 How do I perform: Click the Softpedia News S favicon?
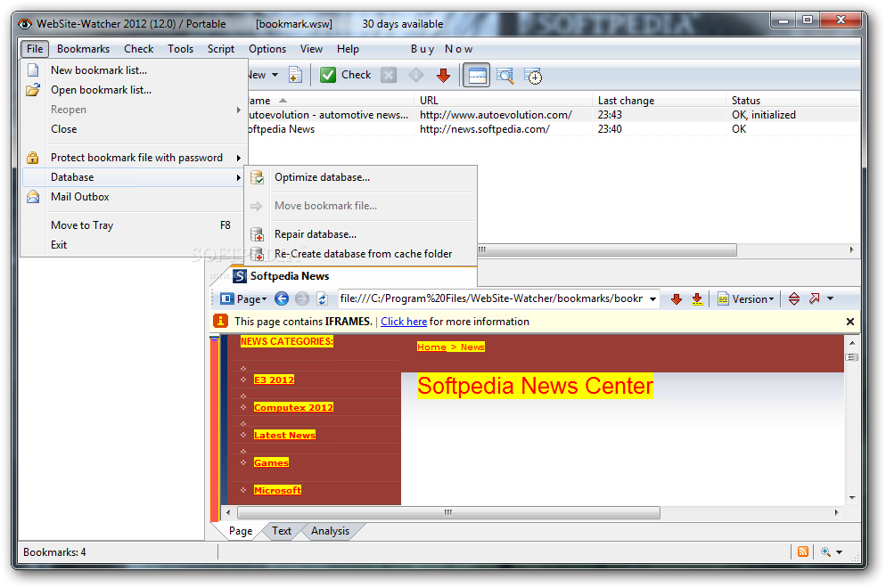(240, 276)
